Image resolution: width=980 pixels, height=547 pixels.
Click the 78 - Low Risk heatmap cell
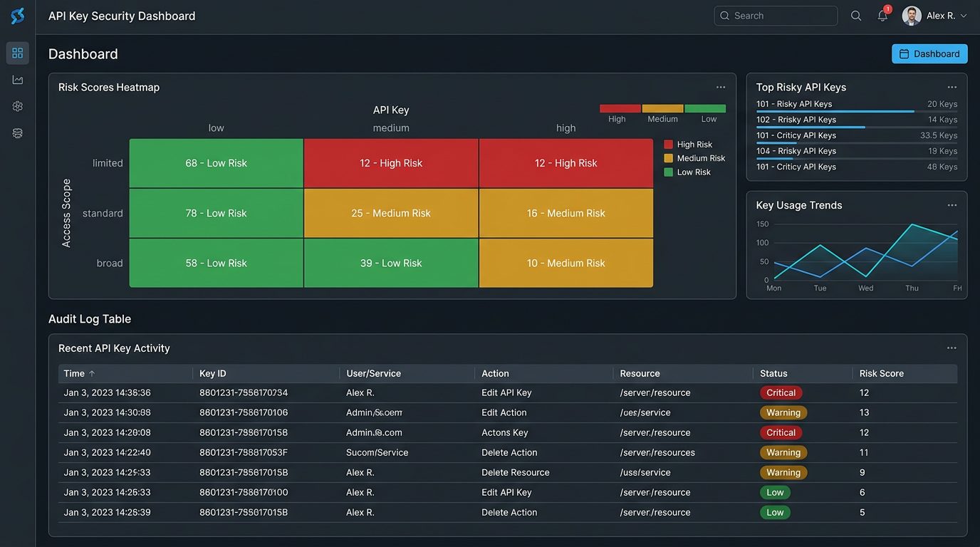tap(217, 213)
